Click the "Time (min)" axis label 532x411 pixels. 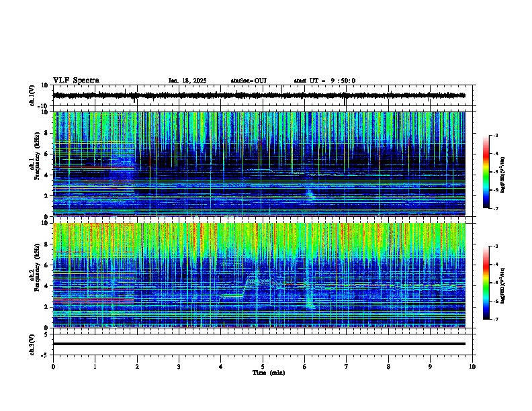click(269, 373)
